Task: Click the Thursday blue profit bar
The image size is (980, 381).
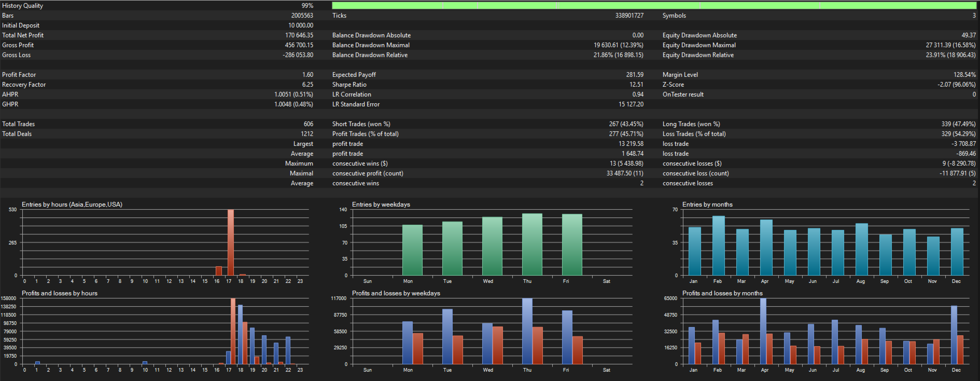Action: click(527, 331)
